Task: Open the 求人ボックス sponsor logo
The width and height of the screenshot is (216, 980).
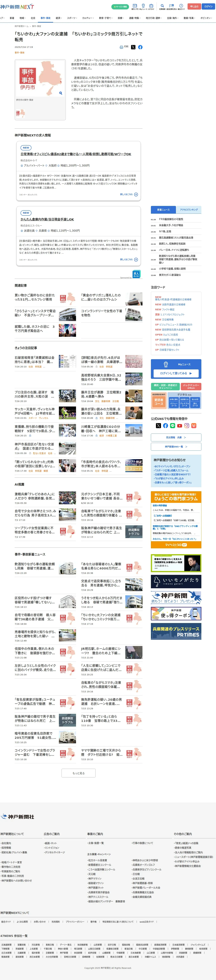Action: [136, 274]
